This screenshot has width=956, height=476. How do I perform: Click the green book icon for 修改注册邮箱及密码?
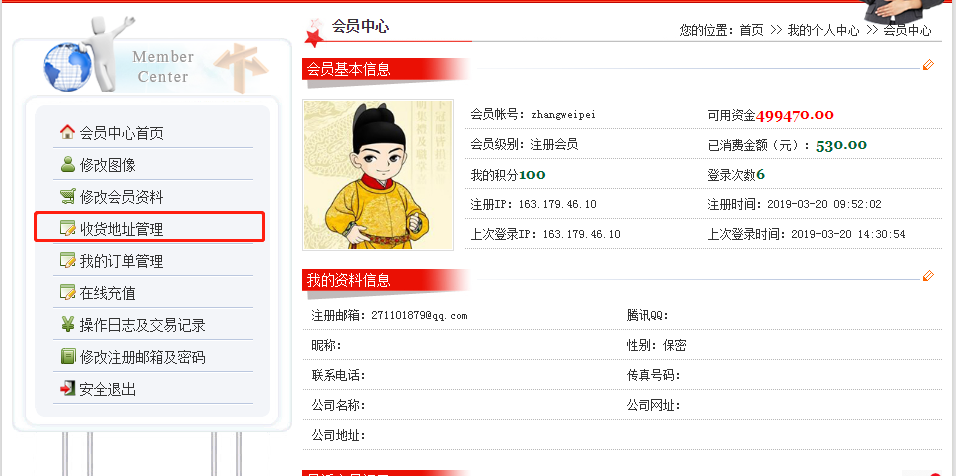[67, 357]
